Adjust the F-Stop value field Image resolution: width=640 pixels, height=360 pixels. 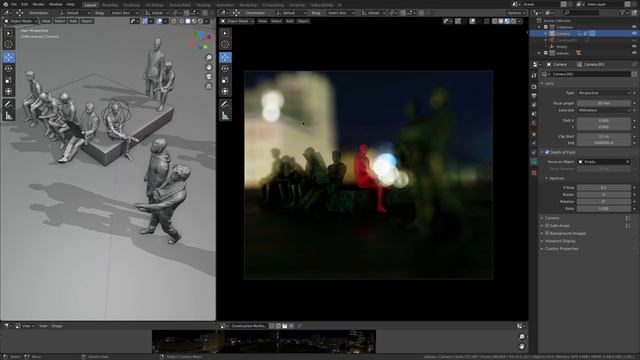pyautogui.click(x=604, y=188)
